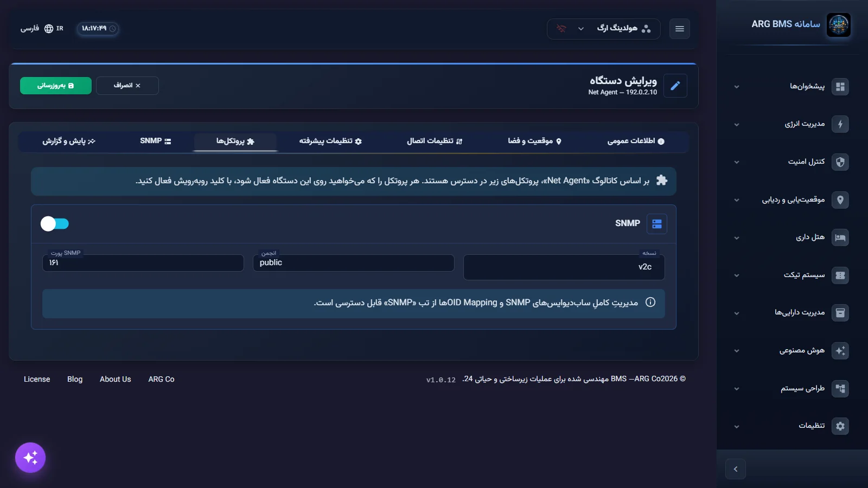
Task: Click the globe language icon
Action: (x=49, y=29)
